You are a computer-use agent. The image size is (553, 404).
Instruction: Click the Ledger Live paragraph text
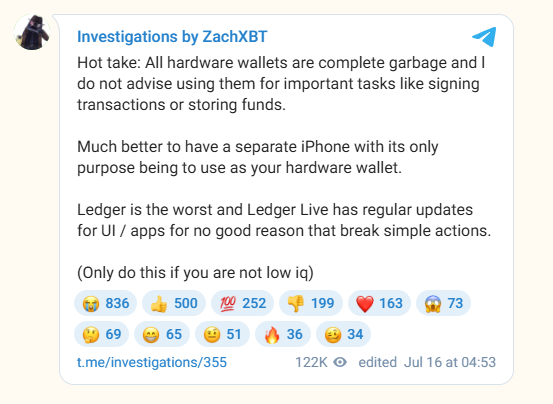tap(284, 220)
